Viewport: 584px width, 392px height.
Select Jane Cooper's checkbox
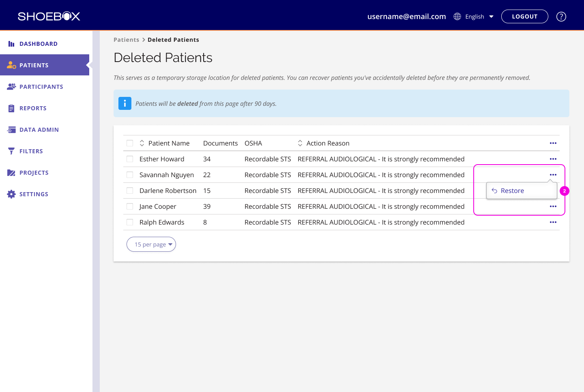click(130, 206)
